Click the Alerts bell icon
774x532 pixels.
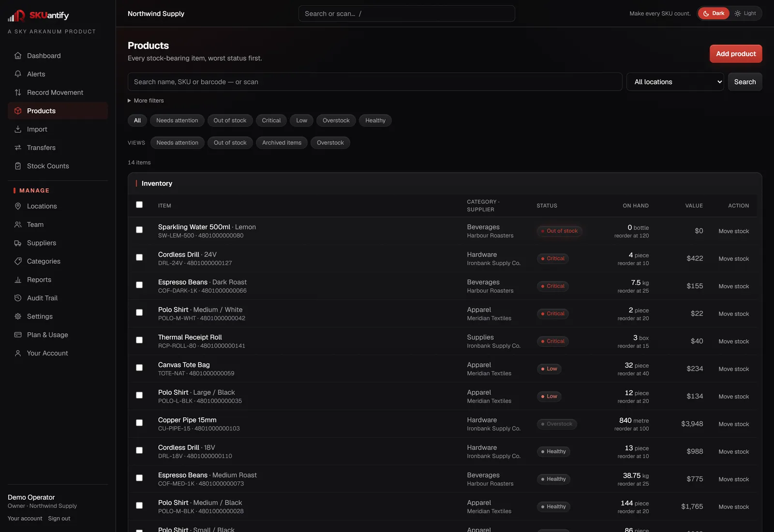(x=18, y=74)
